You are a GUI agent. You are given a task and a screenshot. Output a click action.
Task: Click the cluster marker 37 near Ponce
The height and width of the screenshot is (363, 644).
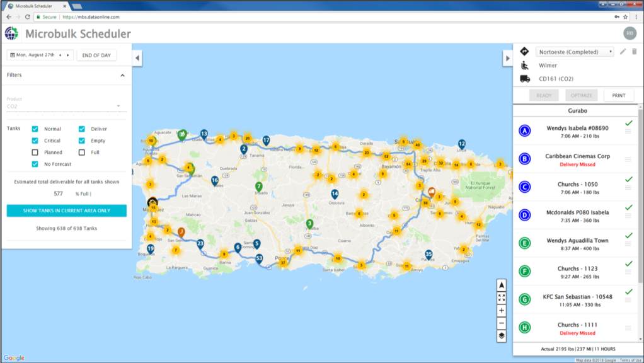[282, 263]
